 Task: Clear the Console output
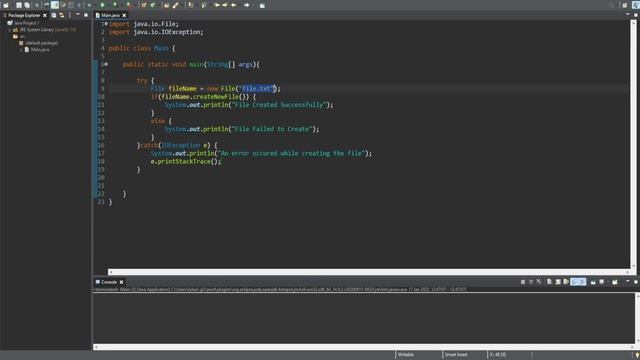(x=549, y=282)
